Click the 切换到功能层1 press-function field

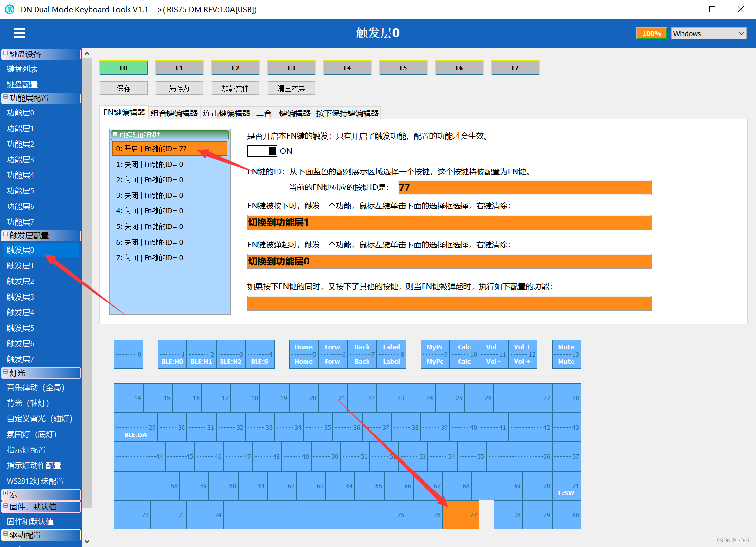[449, 223]
